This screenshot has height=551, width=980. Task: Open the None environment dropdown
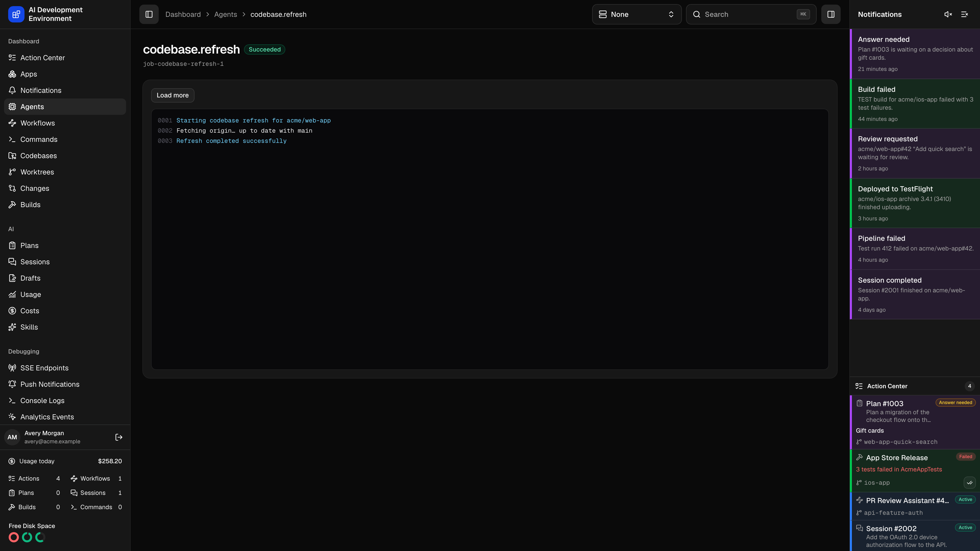click(636, 15)
